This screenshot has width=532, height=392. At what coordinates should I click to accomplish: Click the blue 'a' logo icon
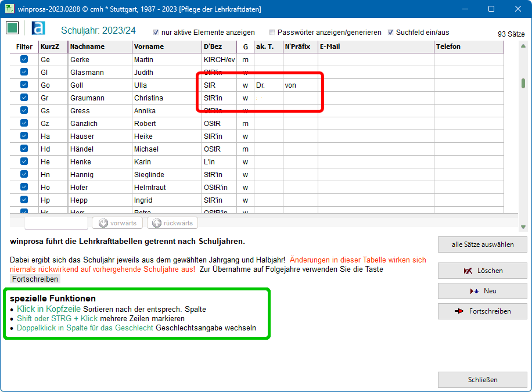click(x=38, y=28)
